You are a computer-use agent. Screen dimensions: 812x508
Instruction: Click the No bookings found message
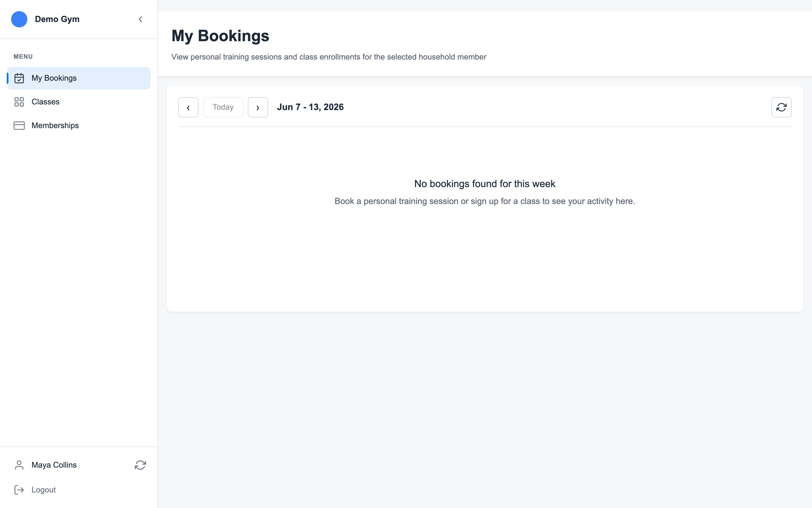tap(484, 184)
